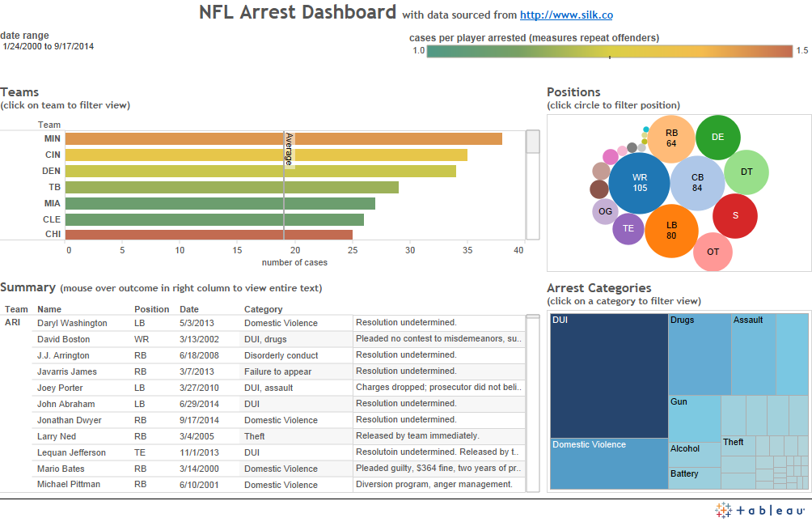The height and width of the screenshot is (522, 812).
Task: Select the DT position circle
Action: click(746, 172)
